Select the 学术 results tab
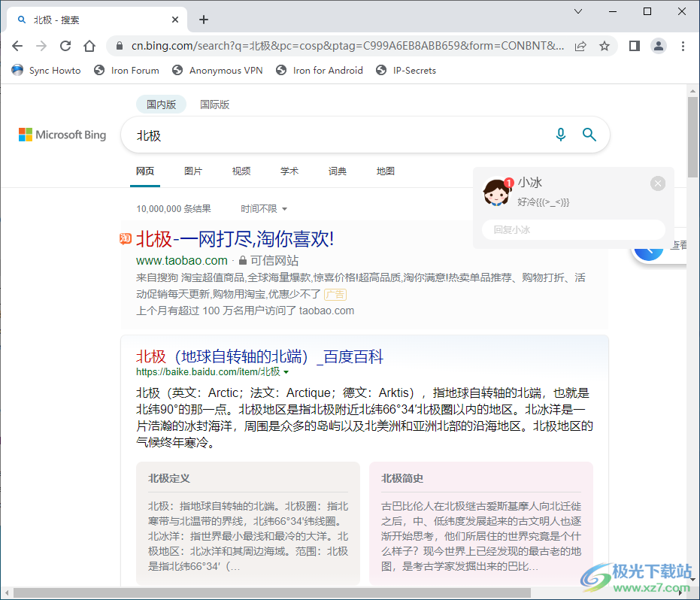This screenshot has width=700, height=600. tap(289, 171)
